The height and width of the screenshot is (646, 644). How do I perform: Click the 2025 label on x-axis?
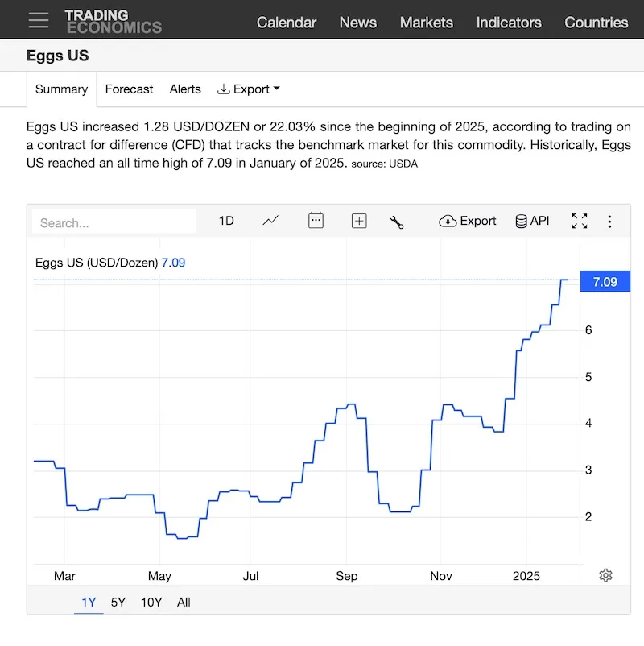point(526,576)
